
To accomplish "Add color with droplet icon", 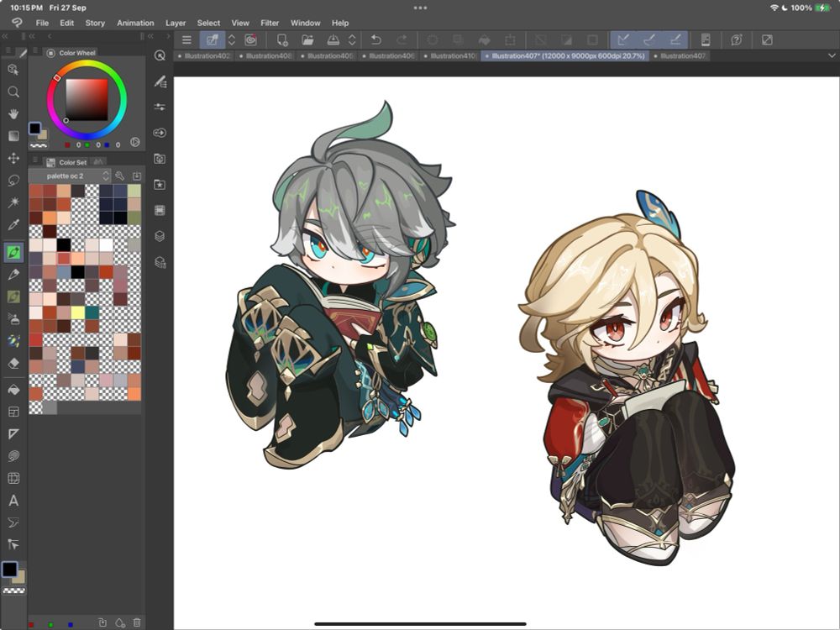I will tap(120, 622).
